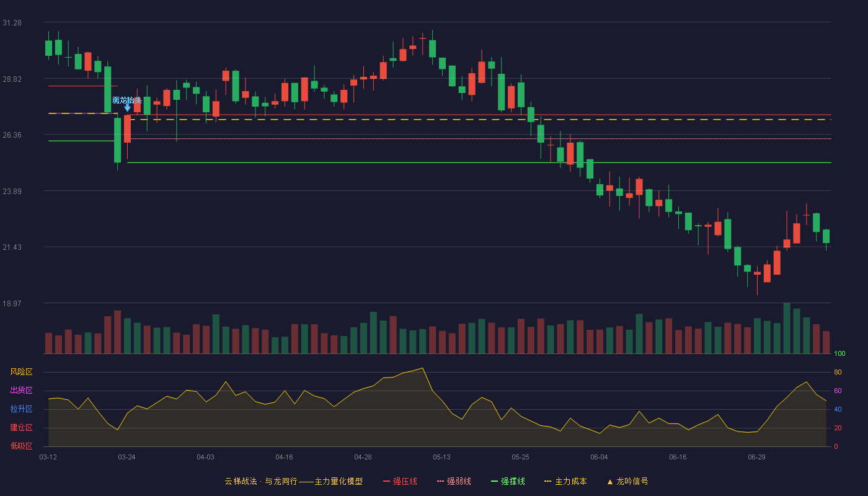Viewport: 868px width, 496px height.
Task: Toggle the 强压线 legend label
Action: point(405,481)
